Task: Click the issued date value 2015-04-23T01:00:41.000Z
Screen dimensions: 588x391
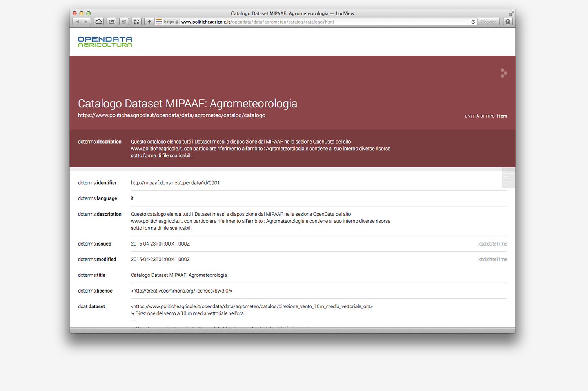Action: coord(160,244)
